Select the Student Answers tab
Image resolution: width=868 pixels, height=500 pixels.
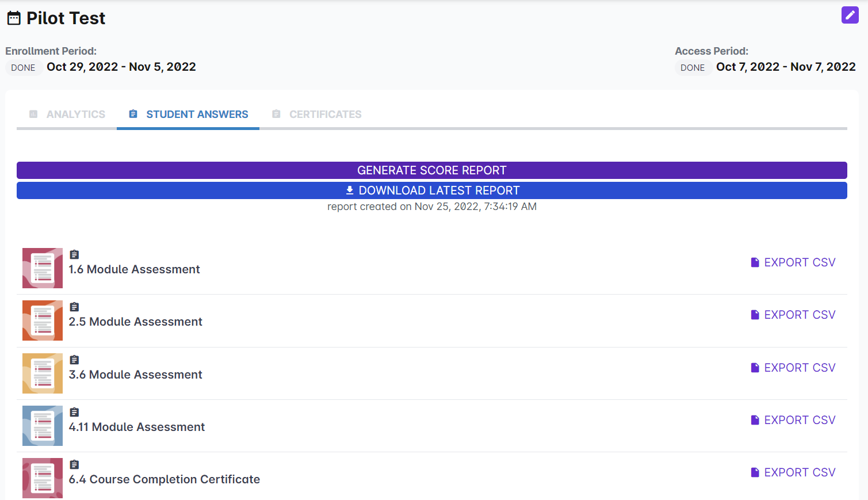[189, 114]
